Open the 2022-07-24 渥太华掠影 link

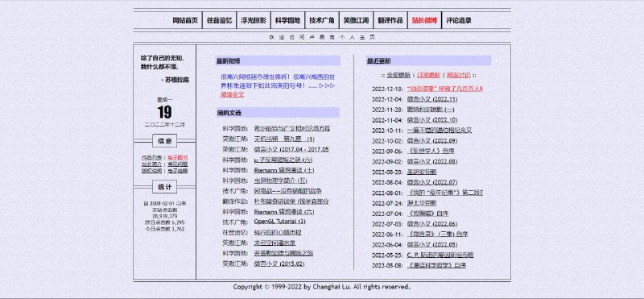coord(422,203)
